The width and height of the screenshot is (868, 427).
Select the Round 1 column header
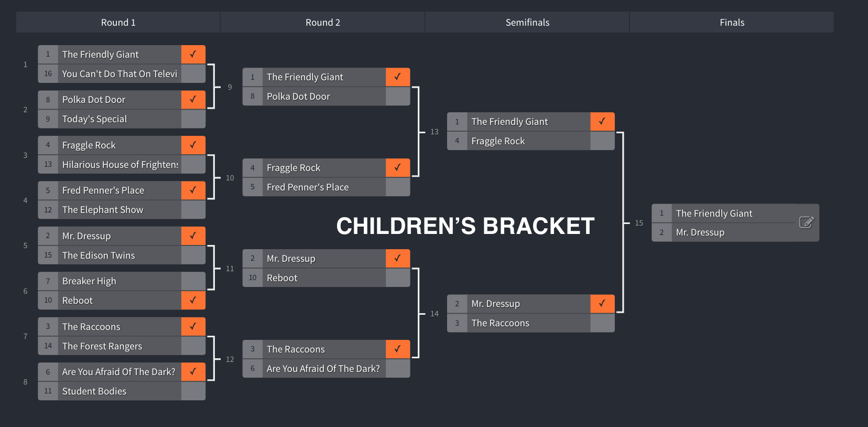118,23
